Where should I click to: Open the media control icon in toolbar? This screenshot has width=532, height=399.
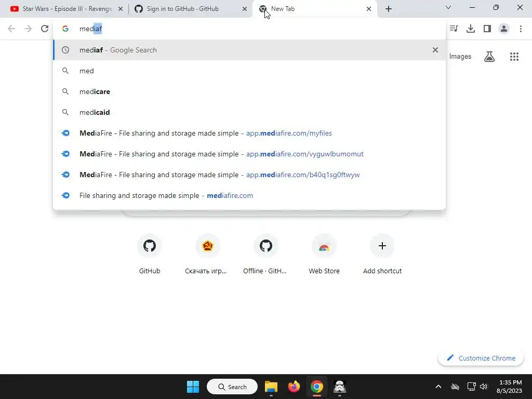(454, 29)
